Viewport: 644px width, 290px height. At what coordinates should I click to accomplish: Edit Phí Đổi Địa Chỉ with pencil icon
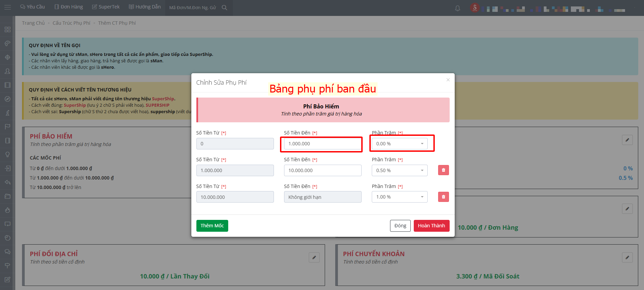314,257
